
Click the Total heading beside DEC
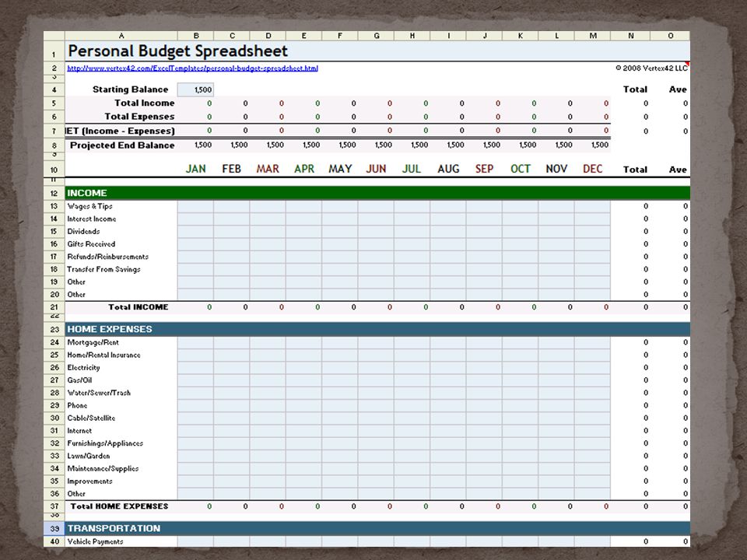pyautogui.click(x=635, y=170)
